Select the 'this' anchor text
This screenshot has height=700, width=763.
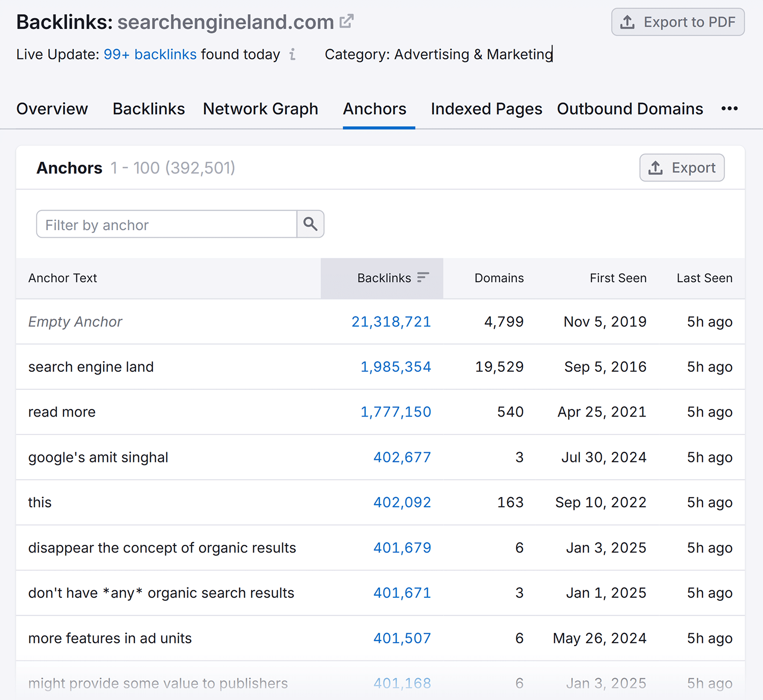[x=40, y=503]
